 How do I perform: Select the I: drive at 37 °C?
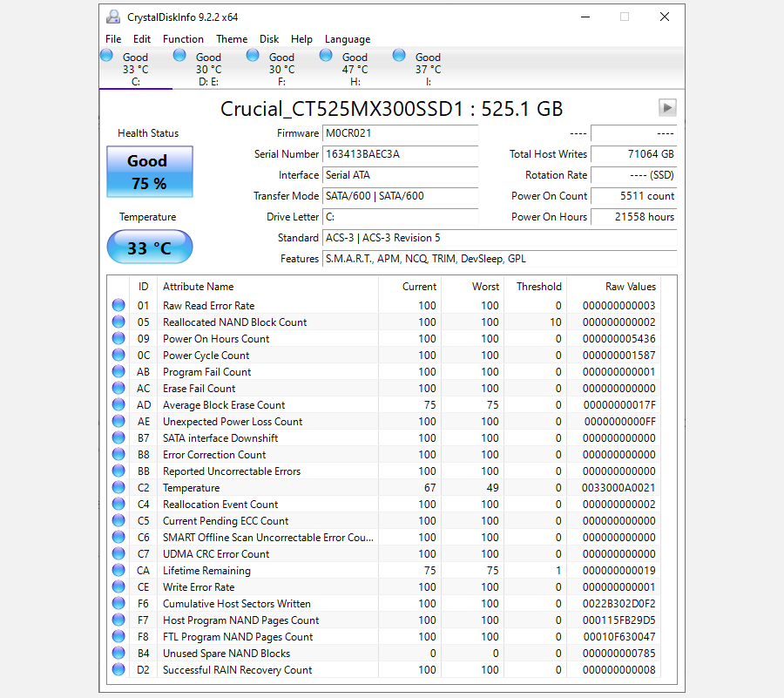(x=399, y=54)
